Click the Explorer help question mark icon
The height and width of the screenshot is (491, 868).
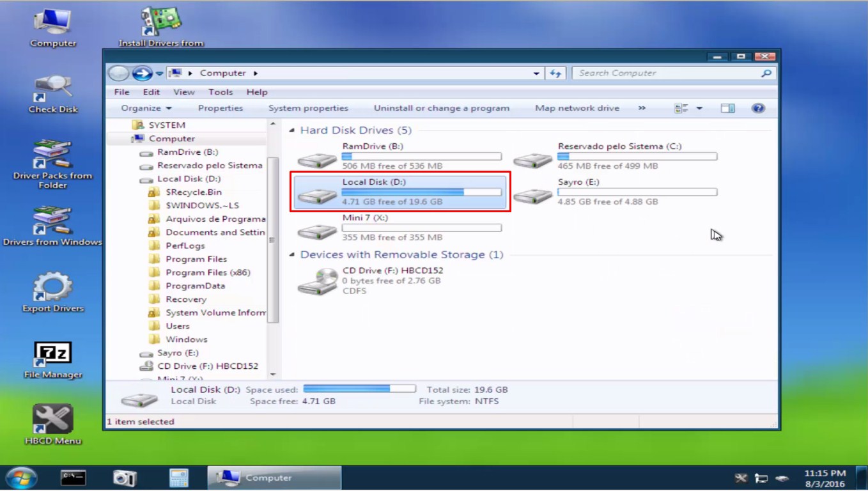pyautogui.click(x=758, y=108)
